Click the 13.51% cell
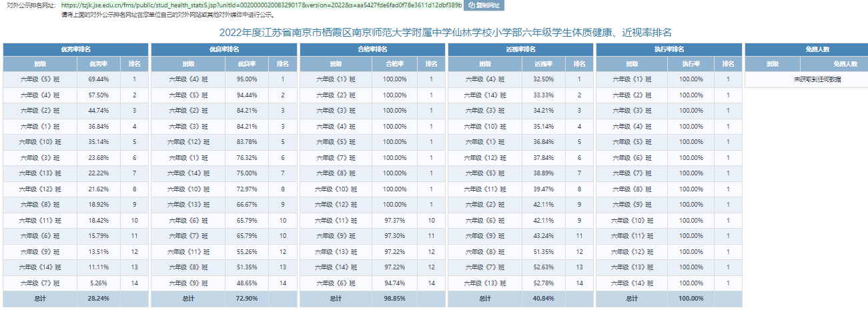This screenshot has height=322, width=868. point(98,251)
